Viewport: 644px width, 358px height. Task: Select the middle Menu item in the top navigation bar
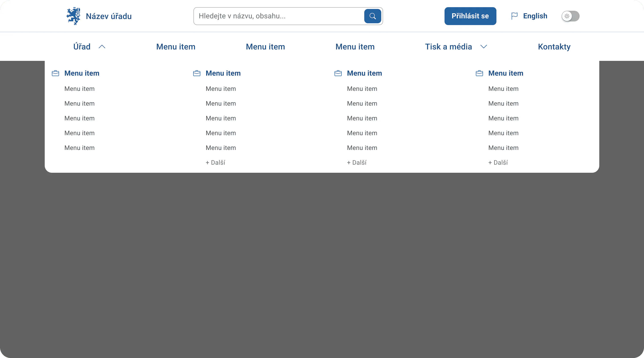click(x=265, y=47)
